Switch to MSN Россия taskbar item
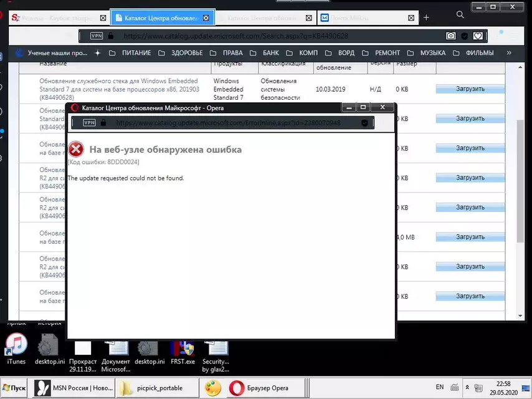 point(74,388)
